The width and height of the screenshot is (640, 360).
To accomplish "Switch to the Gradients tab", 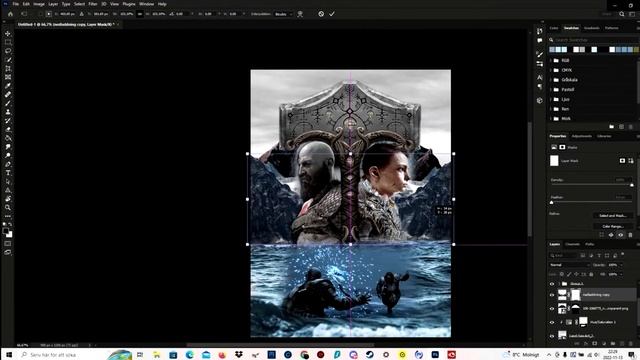I will click(591, 28).
